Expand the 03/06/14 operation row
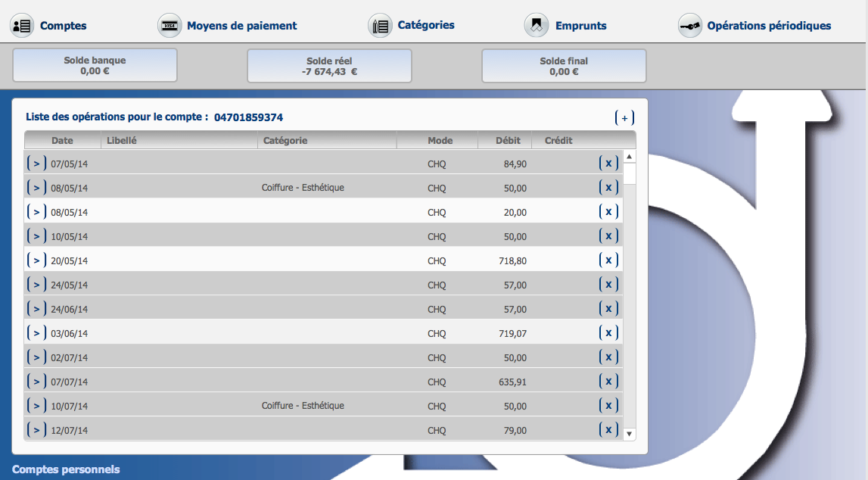Image resolution: width=868 pixels, height=480 pixels. click(36, 332)
